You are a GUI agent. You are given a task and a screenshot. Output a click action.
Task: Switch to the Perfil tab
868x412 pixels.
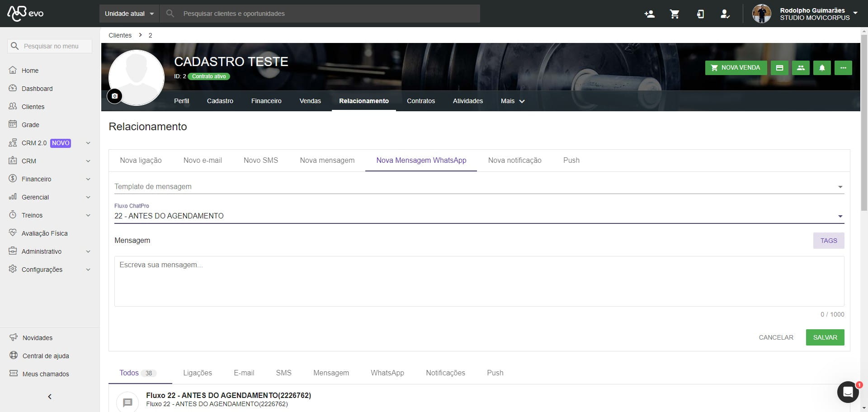coord(181,101)
